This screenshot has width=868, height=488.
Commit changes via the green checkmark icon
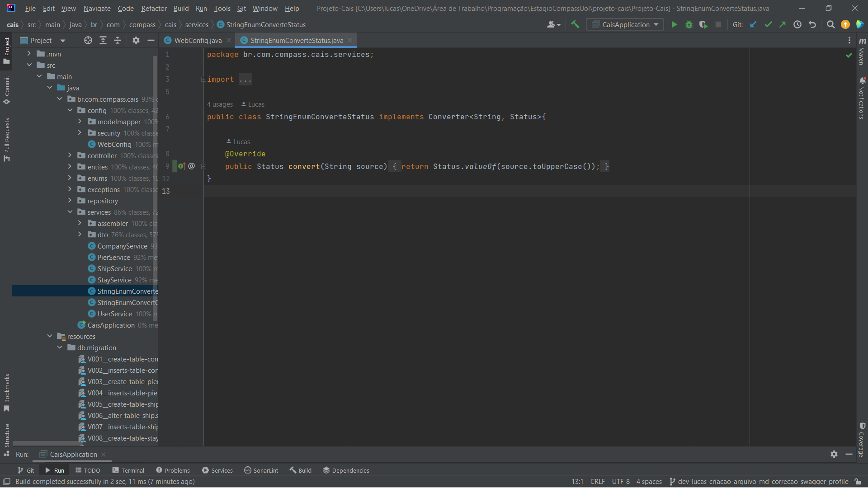click(x=768, y=24)
